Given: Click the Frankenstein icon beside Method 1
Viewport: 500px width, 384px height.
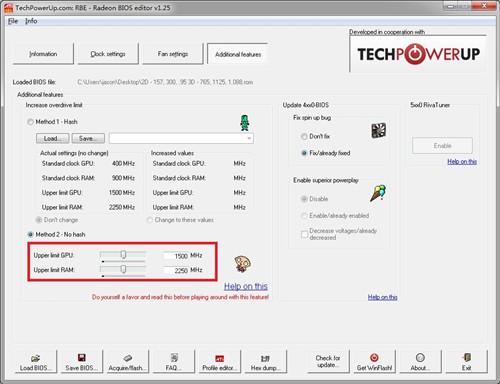Looking at the screenshot, I should 245,123.
